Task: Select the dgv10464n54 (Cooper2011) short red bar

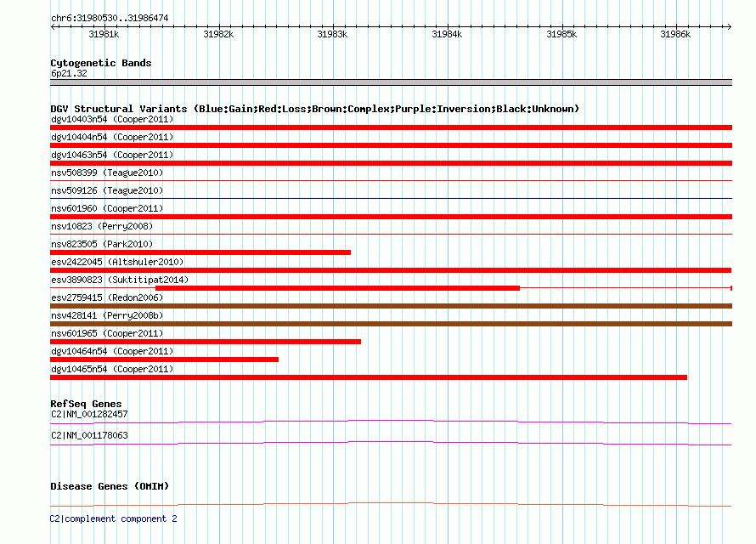Action: (165, 360)
